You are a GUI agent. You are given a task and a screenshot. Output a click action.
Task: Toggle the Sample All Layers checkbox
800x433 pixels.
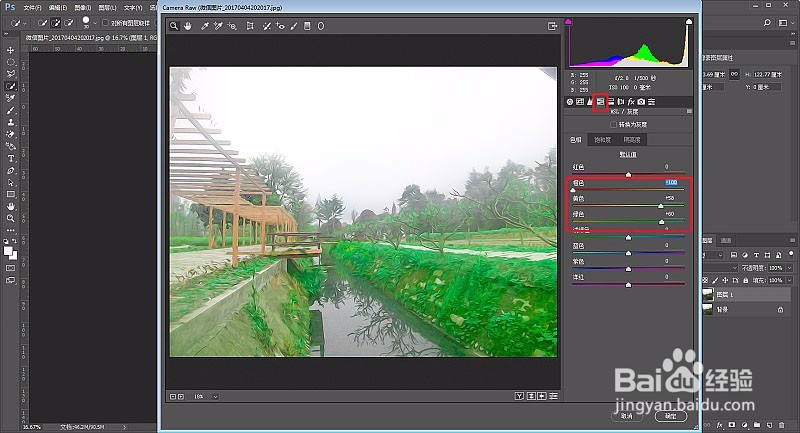click(x=105, y=23)
